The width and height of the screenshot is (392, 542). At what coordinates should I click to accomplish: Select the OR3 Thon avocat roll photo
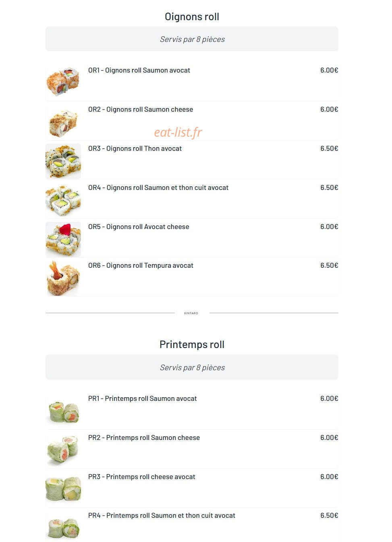[x=63, y=161]
